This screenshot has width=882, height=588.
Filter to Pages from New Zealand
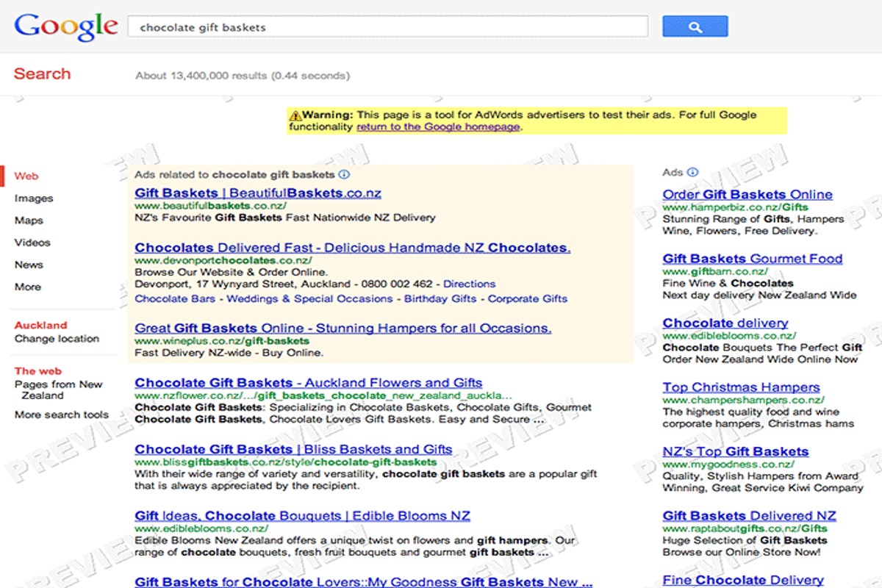click(x=59, y=390)
